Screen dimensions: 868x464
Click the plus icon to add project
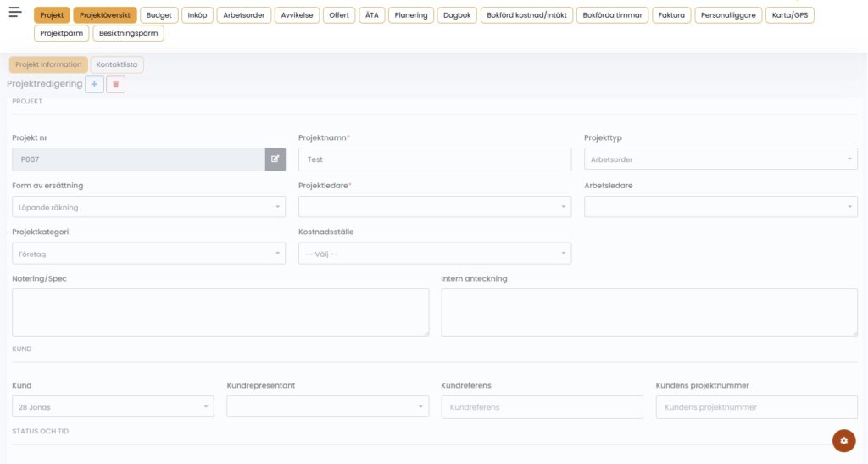(x=94, y=84)
